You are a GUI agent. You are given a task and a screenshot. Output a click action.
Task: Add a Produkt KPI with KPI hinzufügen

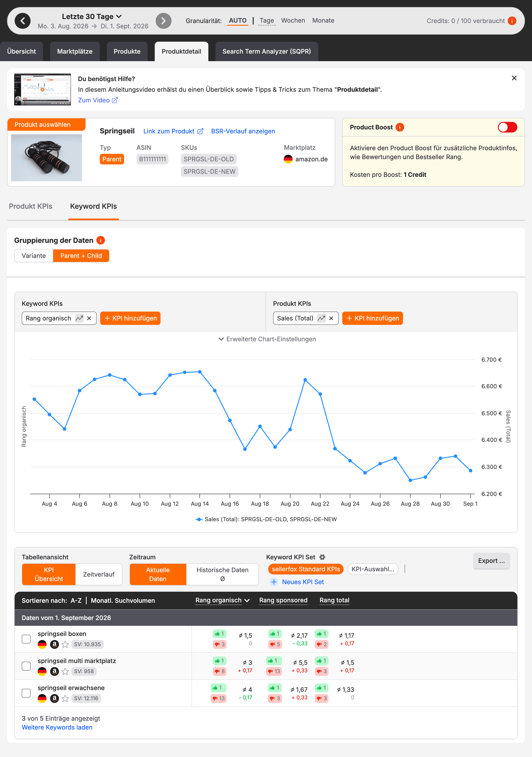[x=372, y=318]
